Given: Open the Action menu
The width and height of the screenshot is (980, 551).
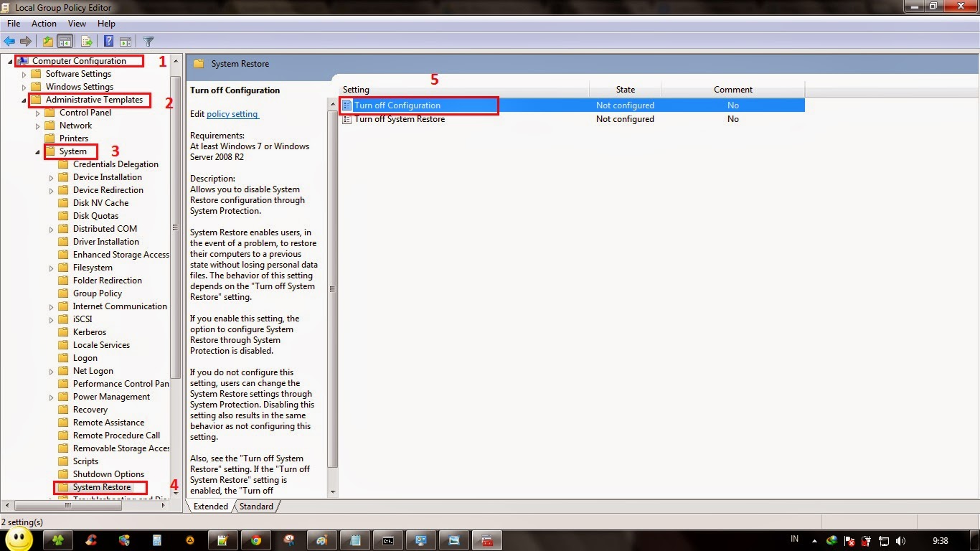Looking at the screenshot, I should tap(44, 23).
